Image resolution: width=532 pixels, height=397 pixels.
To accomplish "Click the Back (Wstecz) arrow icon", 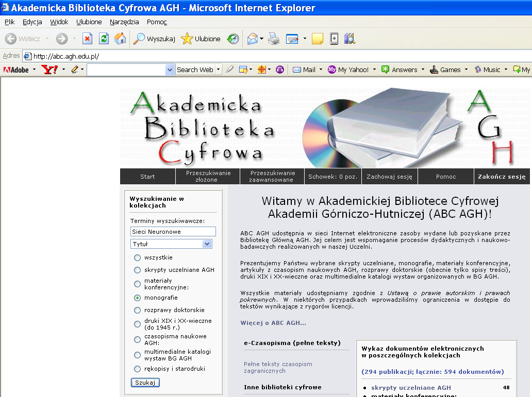I will click(11, 39).
